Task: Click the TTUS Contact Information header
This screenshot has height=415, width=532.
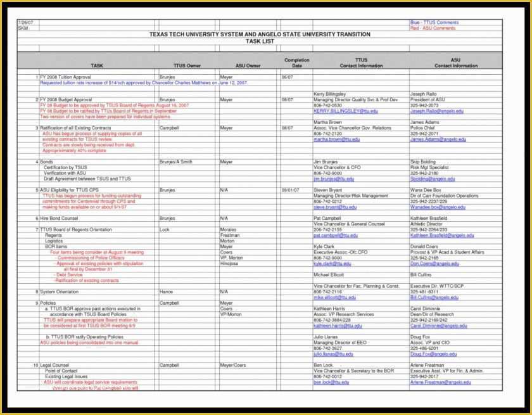Action: coord(362,63)
